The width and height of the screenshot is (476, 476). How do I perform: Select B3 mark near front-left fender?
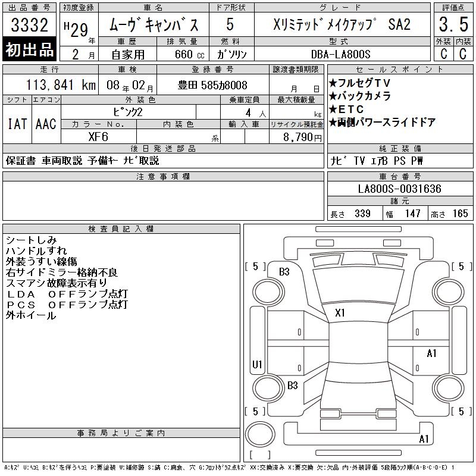tap(284, 272)
